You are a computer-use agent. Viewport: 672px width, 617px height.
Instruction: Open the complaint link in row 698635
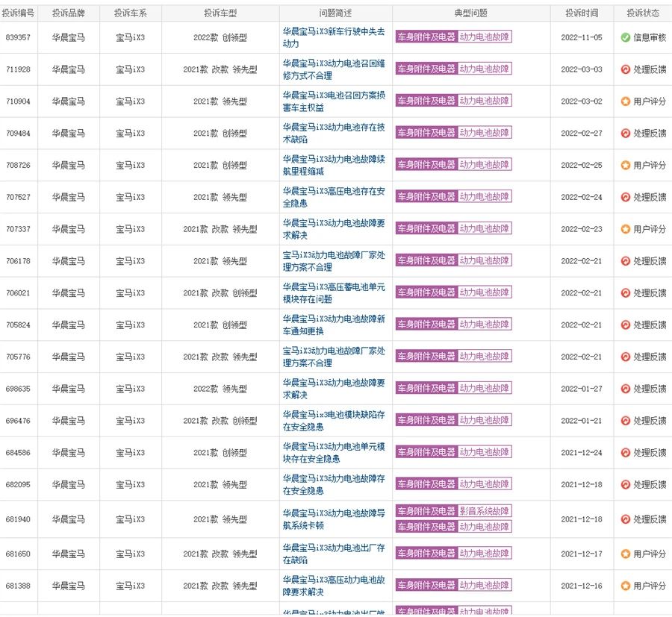click(334, 389)
